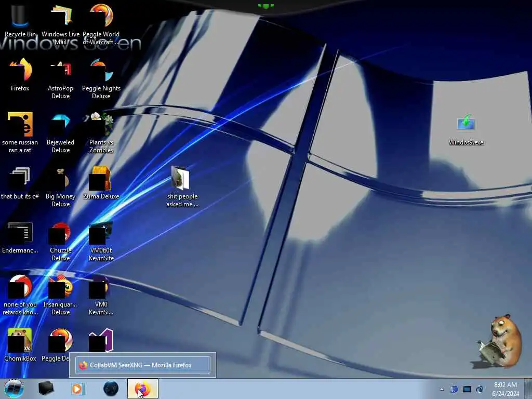Click the first blue system tray icon

(x=454, y=389)
